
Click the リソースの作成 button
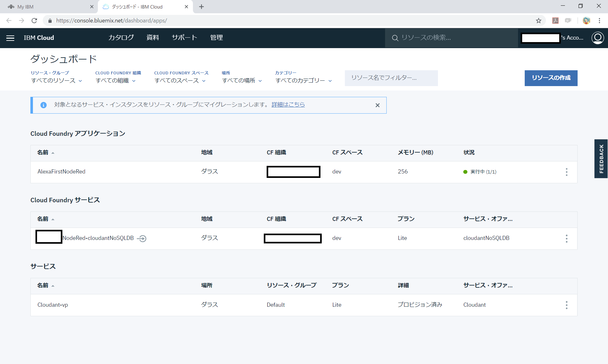tap(551, 78)
